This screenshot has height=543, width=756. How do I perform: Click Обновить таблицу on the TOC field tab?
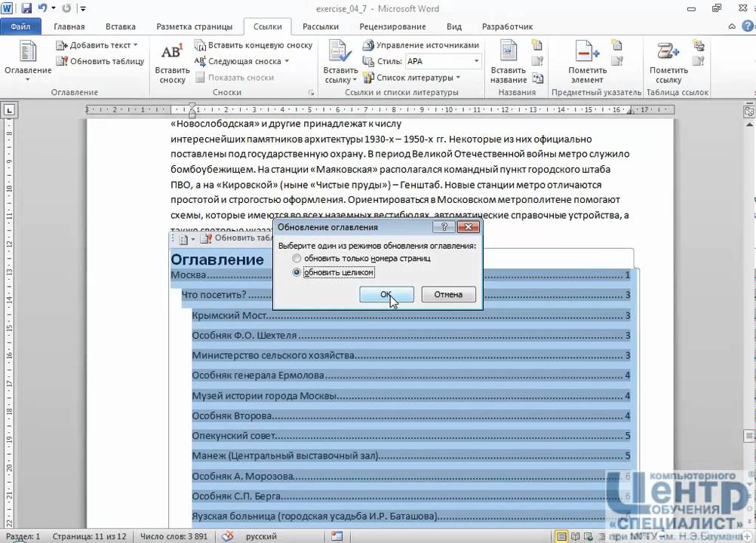(x=236, y=238)
